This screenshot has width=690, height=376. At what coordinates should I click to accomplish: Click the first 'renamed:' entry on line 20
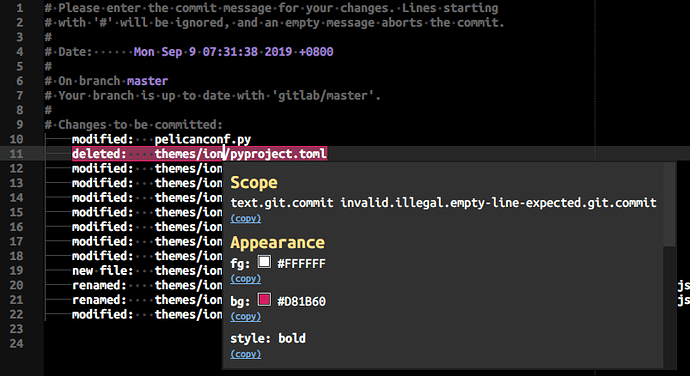pyautogui.click(x=99, y=285)
